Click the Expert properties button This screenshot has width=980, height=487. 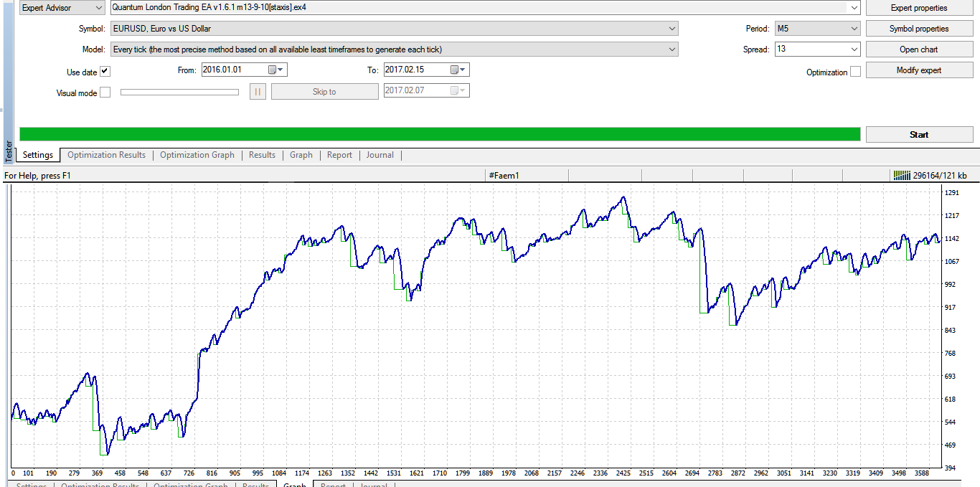tap(919, 8)
